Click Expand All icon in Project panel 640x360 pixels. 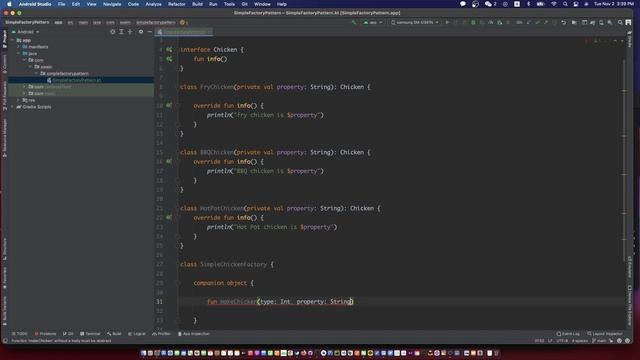pyautogui.click(x=121, y=32)
